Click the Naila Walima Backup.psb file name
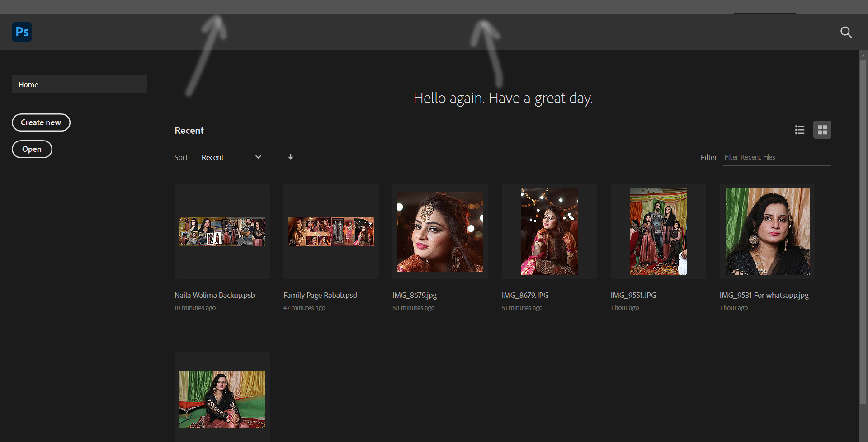Image resolution: width=868 pixels, height=442 pixels. tap(215, 295)
